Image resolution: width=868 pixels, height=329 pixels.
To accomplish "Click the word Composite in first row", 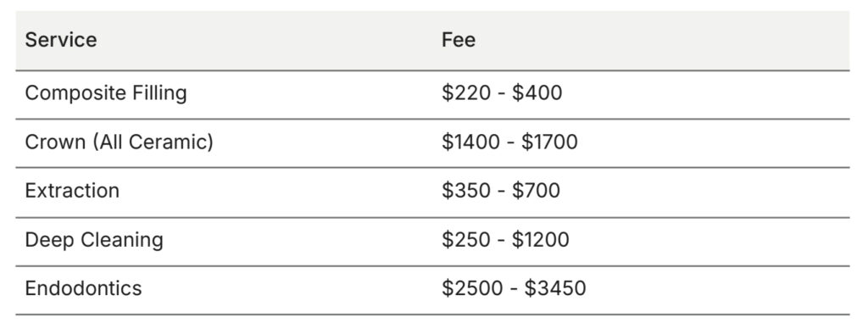I will pos(75,93).
